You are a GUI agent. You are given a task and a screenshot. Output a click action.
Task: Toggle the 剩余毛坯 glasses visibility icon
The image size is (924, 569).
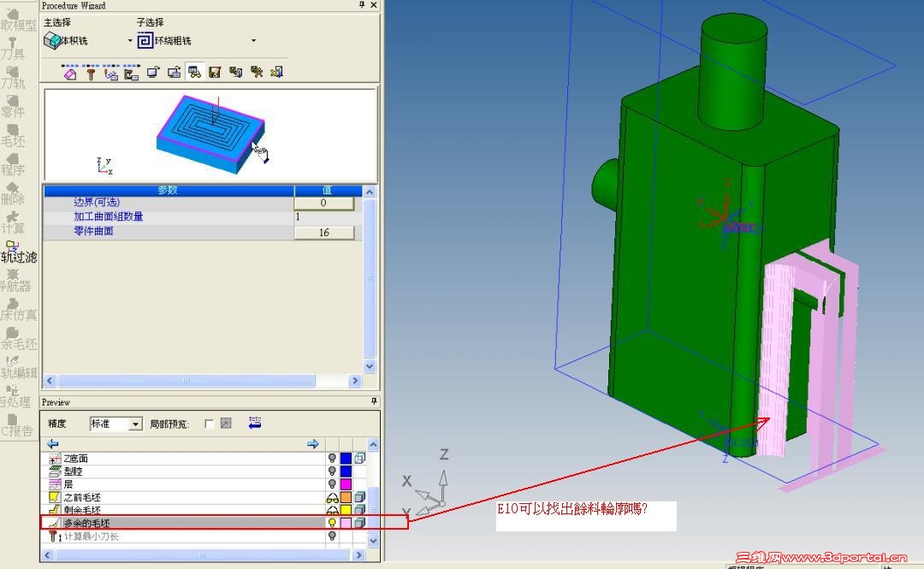(x=332, y=511)
